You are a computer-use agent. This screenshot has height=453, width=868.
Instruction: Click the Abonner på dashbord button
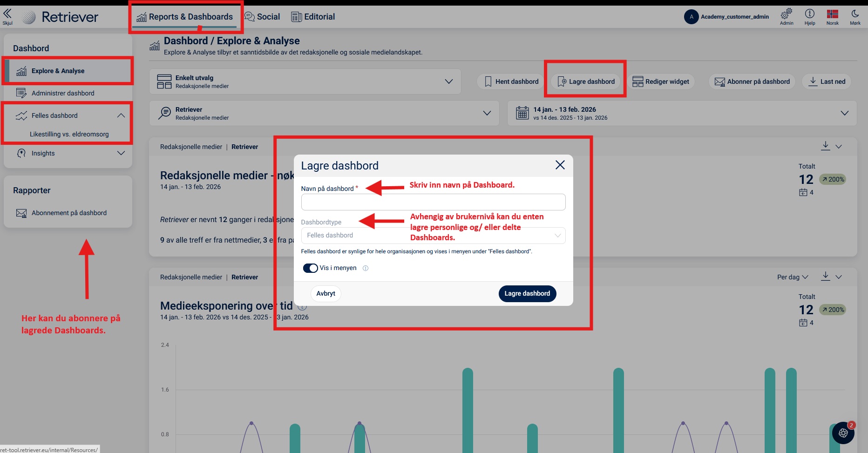coord(752,81)
